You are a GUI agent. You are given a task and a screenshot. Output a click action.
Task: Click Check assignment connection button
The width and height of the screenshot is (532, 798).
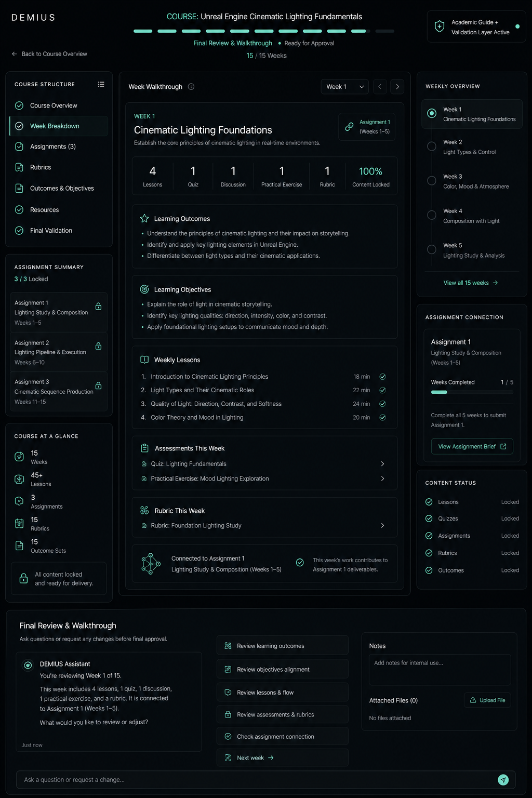282,737
